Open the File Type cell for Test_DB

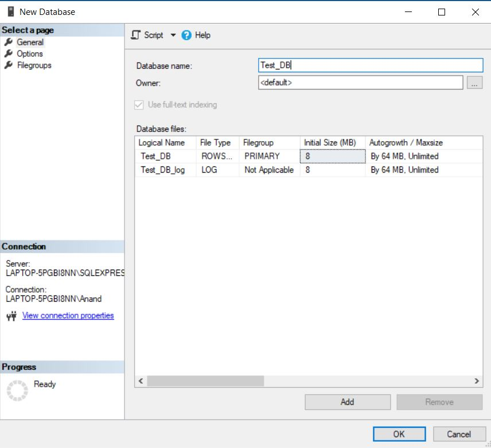coord(215,156)
